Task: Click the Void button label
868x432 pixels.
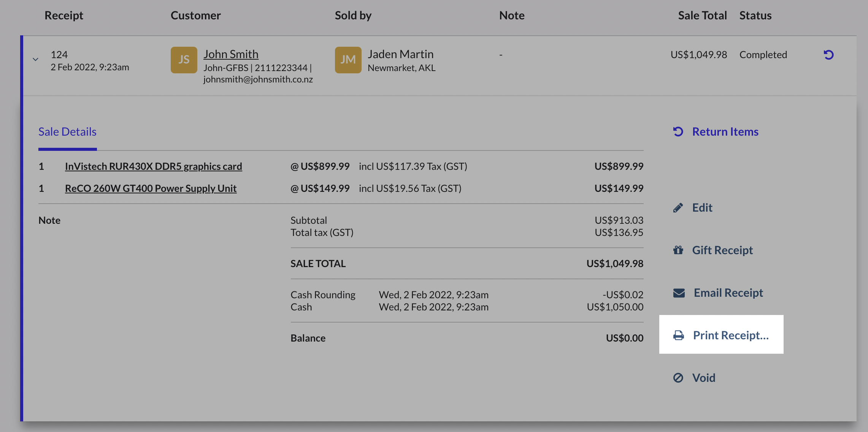Action: coord(703,378)
